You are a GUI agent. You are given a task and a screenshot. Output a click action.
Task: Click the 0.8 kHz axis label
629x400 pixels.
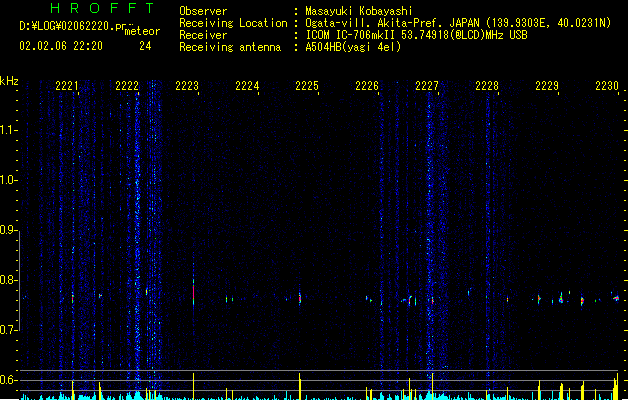[x=8, y=280]
